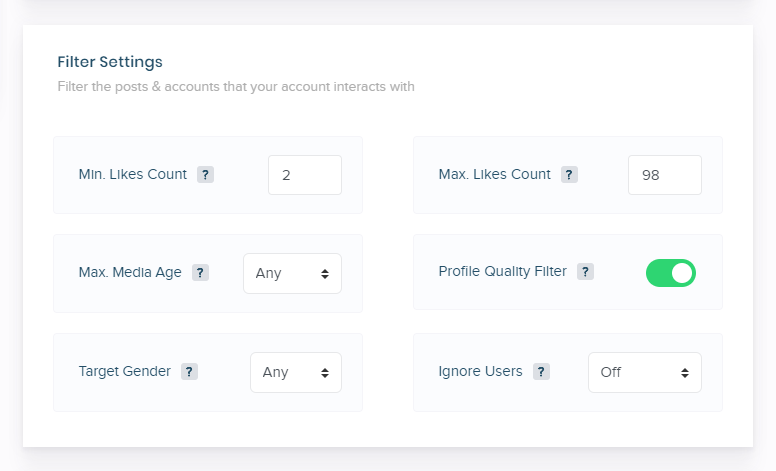Focus the Min. Likes Count field
This screenshot has height=471, width=776.
(304, 175)
